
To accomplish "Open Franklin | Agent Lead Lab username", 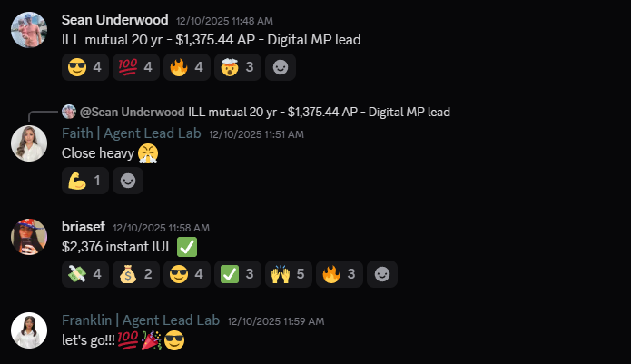I will pos(141,320).
